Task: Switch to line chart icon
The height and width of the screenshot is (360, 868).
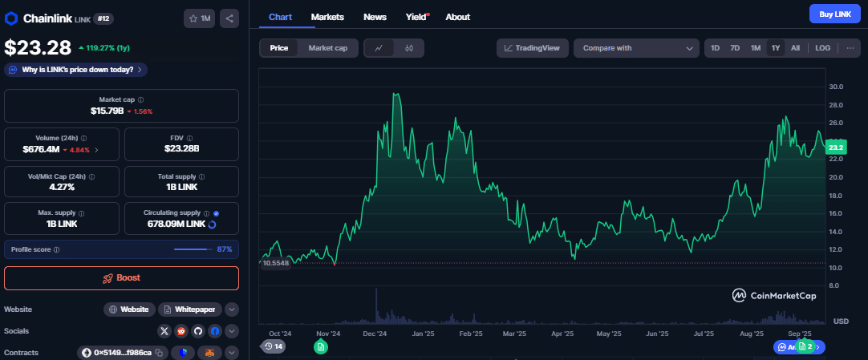Action: tap(379, 48)
